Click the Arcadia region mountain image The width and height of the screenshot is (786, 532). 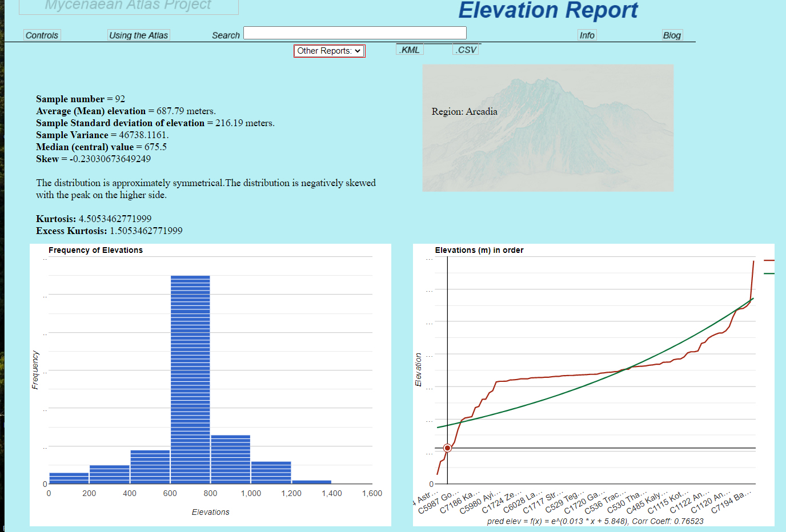coord(548,128)
